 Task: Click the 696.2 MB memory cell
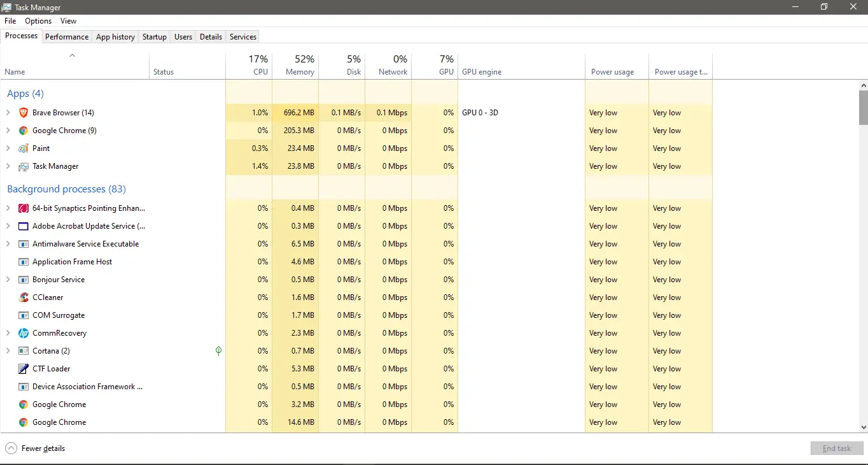[x=295, y=113]
